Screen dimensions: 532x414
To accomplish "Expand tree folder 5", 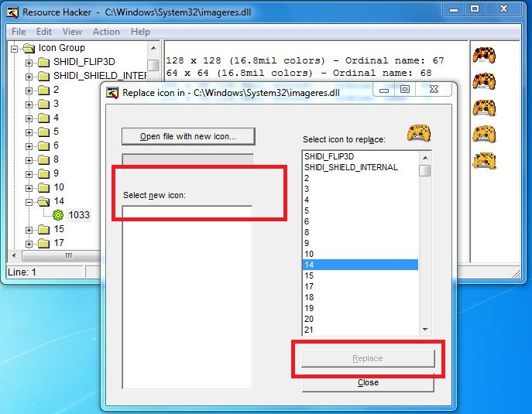I will (x=29, y=132).
